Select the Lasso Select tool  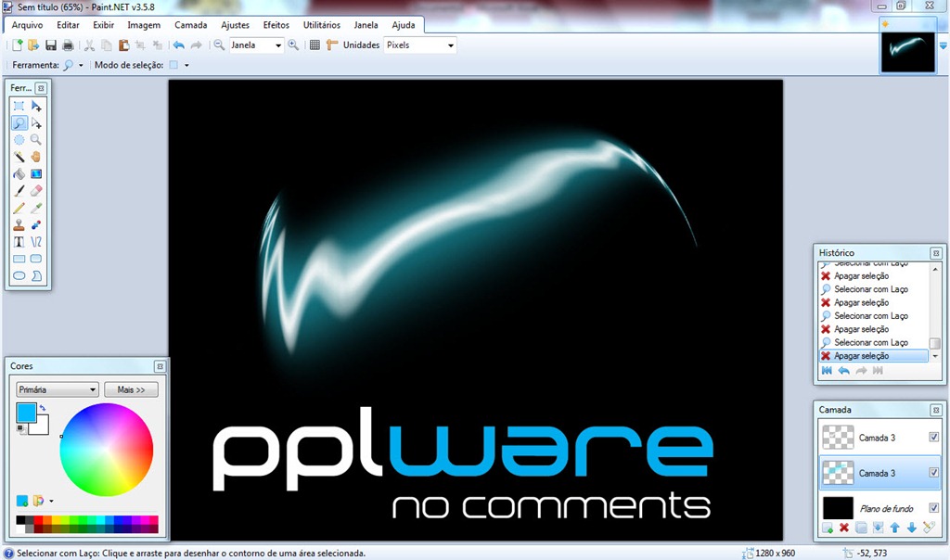click(x=19, y=123)
